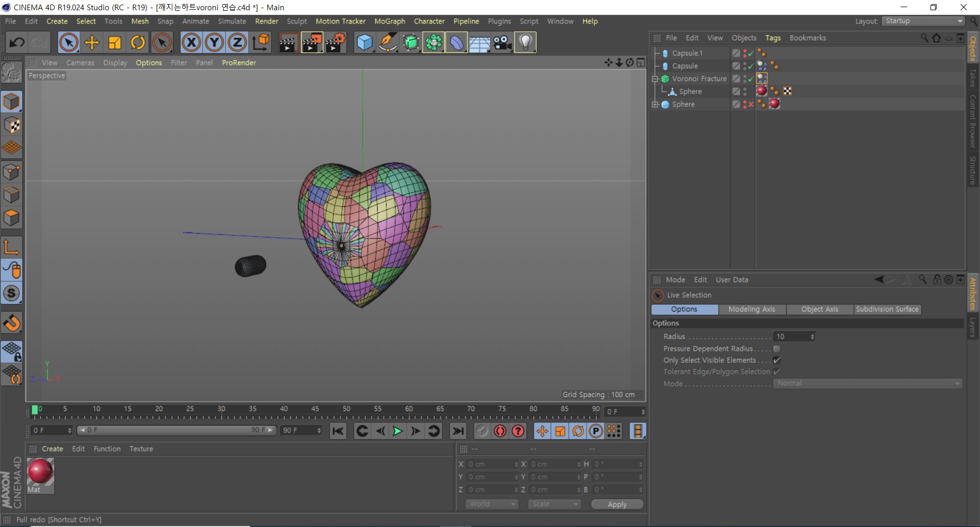Screen dimensions: 980x527
Task: Add a Cube primitive object
Action: point(364,42)
